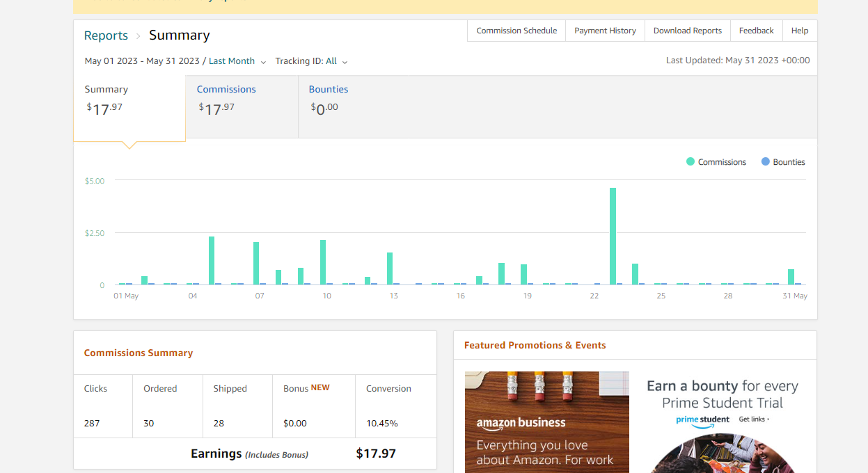
Task: Toggle the Bounties legend marker
Action: pyautogui.click(x=766, y=161)
